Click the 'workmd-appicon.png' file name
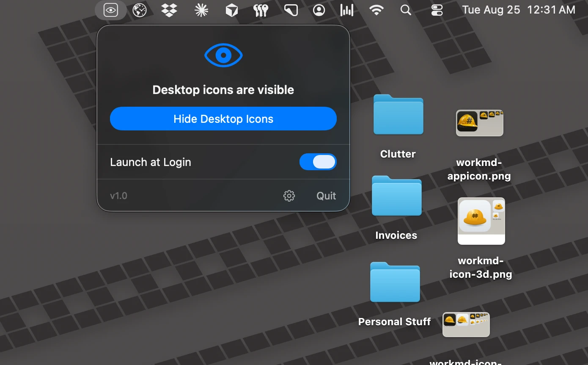 coord(479,169)
